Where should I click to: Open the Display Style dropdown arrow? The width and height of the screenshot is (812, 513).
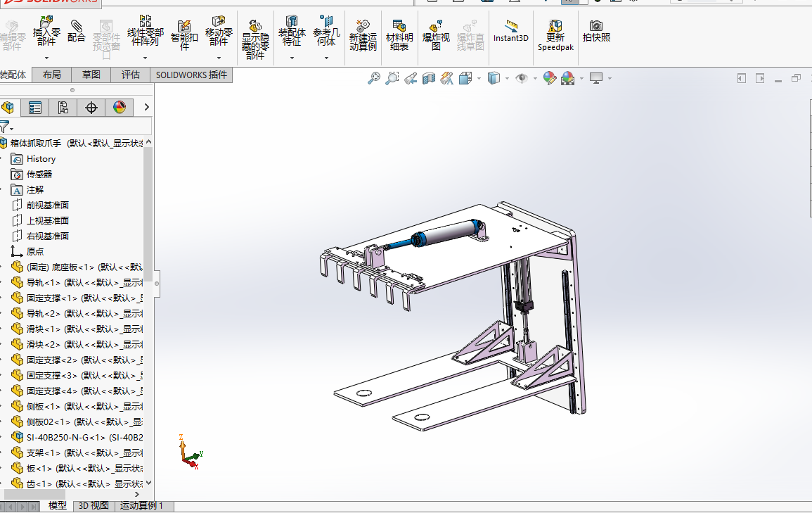pyautogui.click(x=507, y=79)
